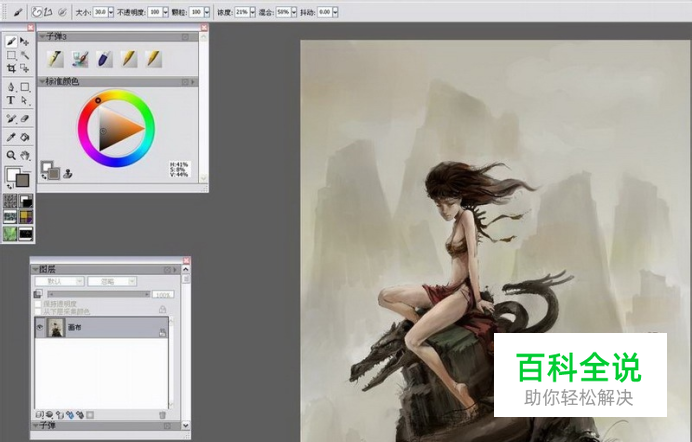Select the Cloner tool
This screenshot has height=442, width=692.
[11, 119]
